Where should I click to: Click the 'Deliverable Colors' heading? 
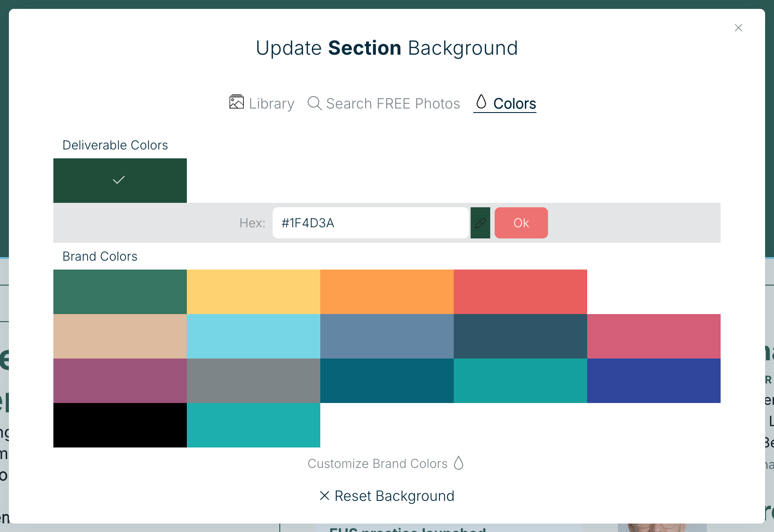115,145
